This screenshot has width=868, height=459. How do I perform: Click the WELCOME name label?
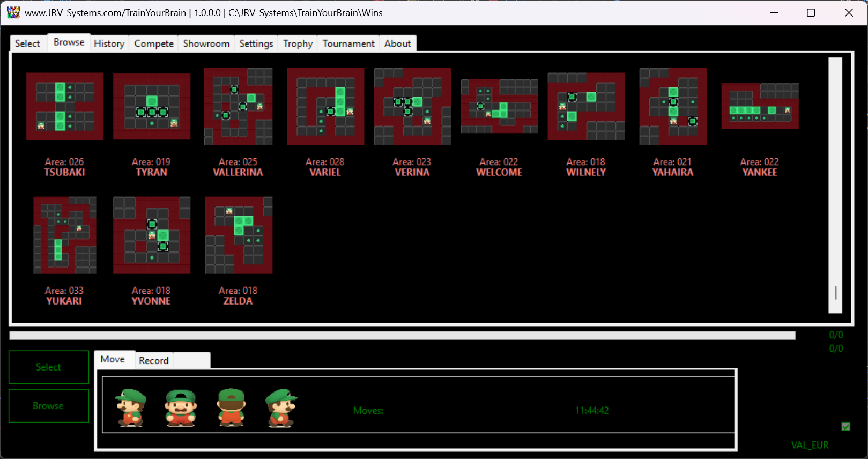499,172
